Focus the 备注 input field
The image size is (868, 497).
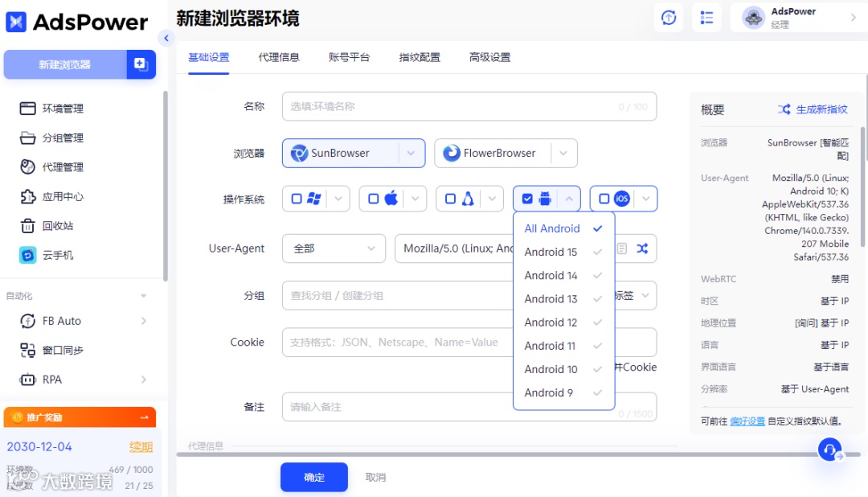point(469,407)
